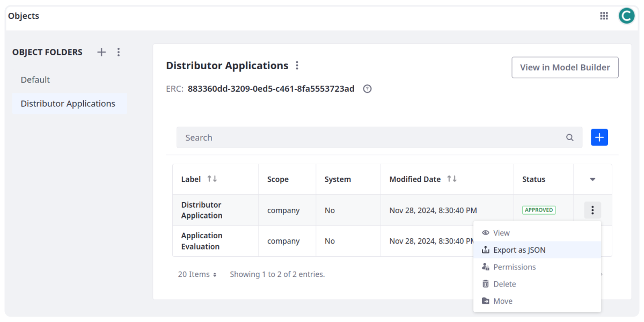The height and width of the screenshot is (322, 644).
Task: Click the blue add object plus button
Action: (x=599, y=137)
